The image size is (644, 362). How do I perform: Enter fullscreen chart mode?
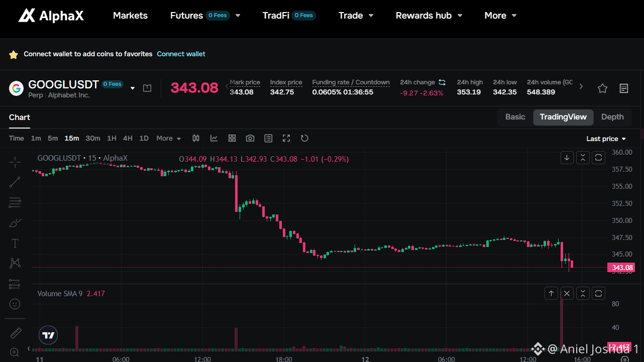pyautogui.click(x=286, y=138)
